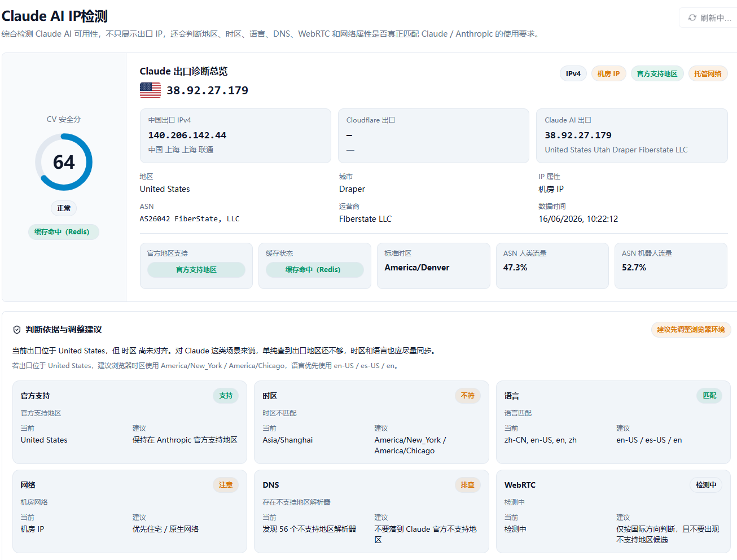This screenshot has height=560, width=737.
Task: Select the Cloudflare 出口 card
Action: coord(433,136)
